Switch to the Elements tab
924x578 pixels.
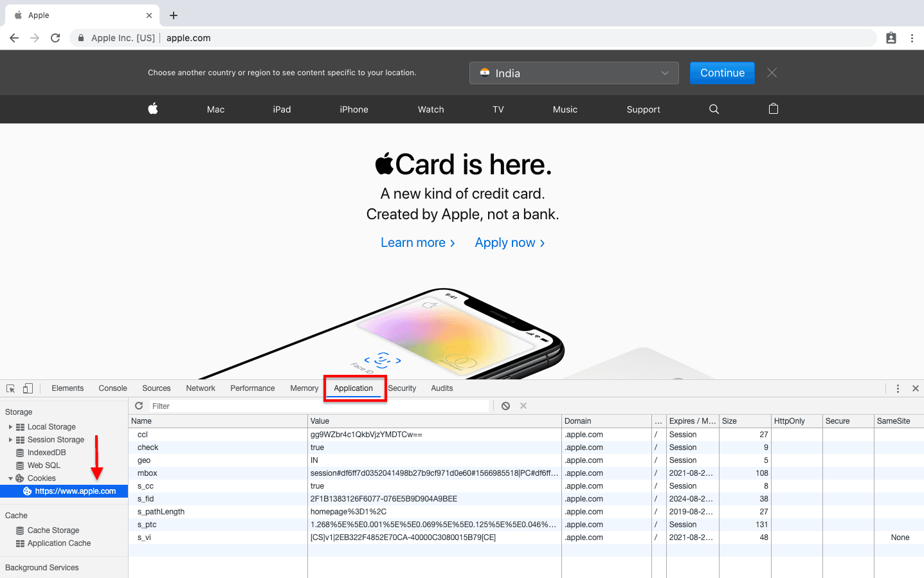coord(68,388)
